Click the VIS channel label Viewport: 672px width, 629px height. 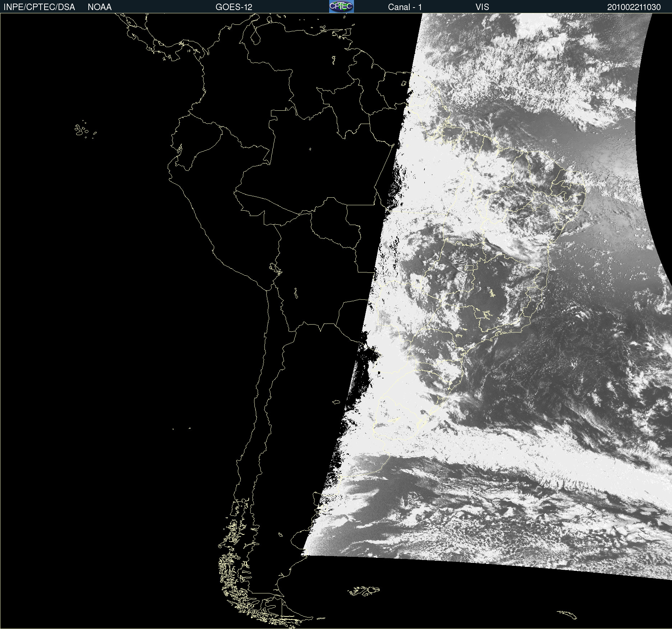[482, 7]
